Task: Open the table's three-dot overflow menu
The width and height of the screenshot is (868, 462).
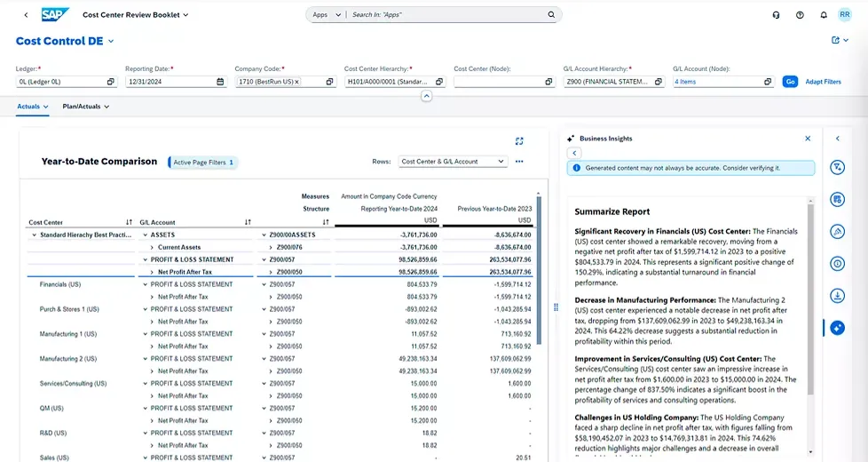Action: [x=519, y=162]
